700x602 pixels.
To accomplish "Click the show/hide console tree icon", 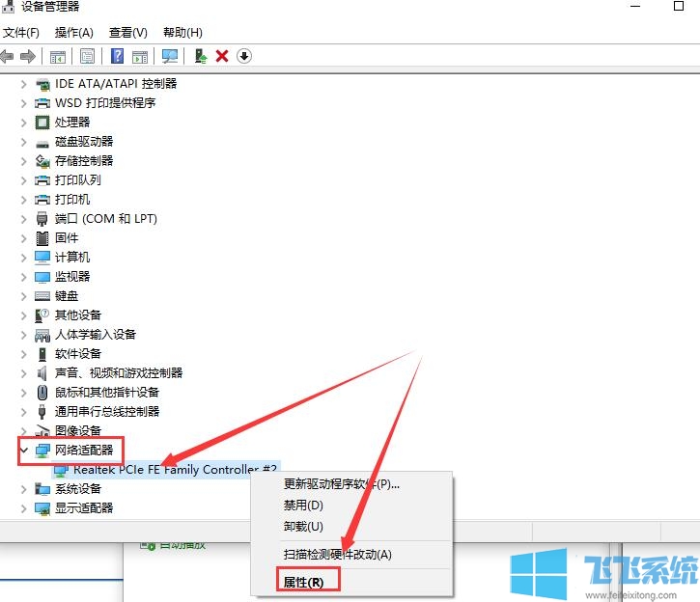I will coord(58,56).
